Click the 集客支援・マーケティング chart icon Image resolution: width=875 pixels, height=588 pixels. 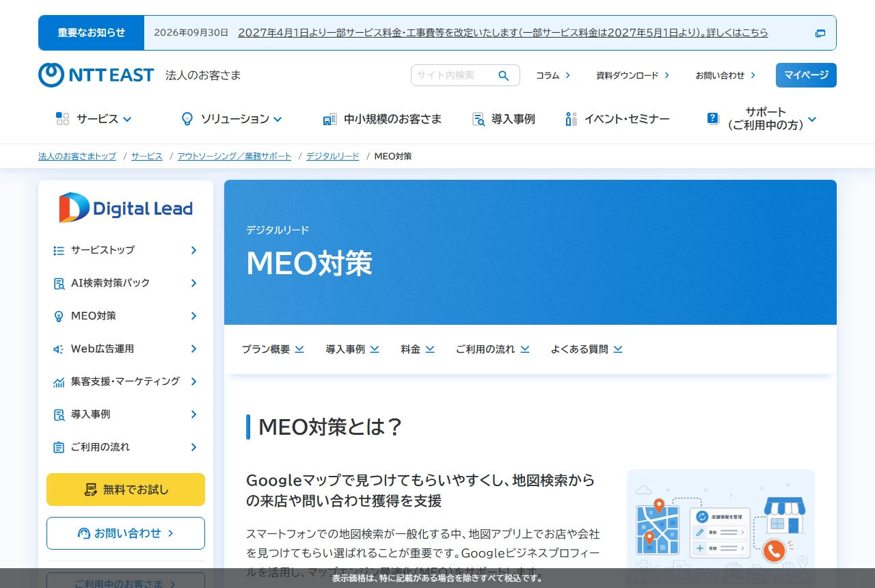[x=59, y=382]
